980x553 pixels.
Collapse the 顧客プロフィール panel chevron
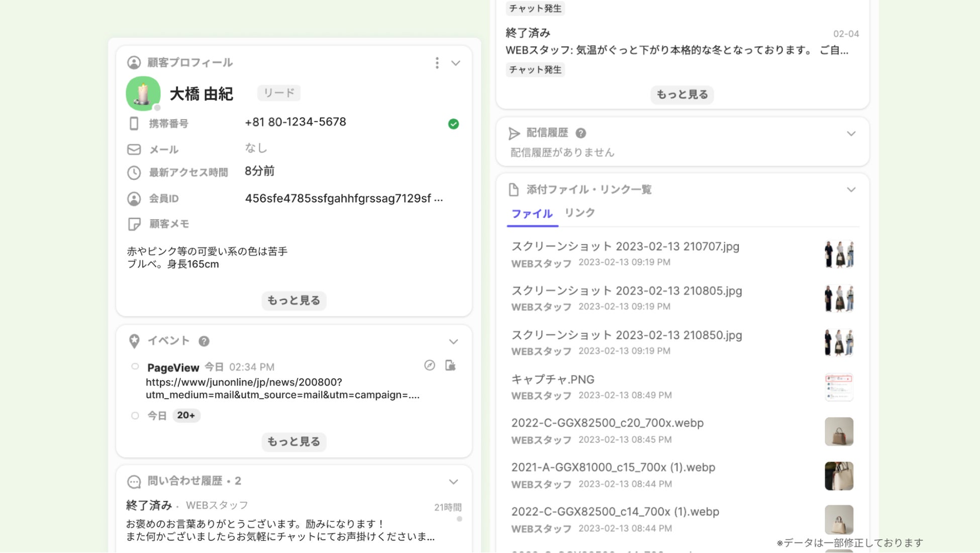click(455, 63)
